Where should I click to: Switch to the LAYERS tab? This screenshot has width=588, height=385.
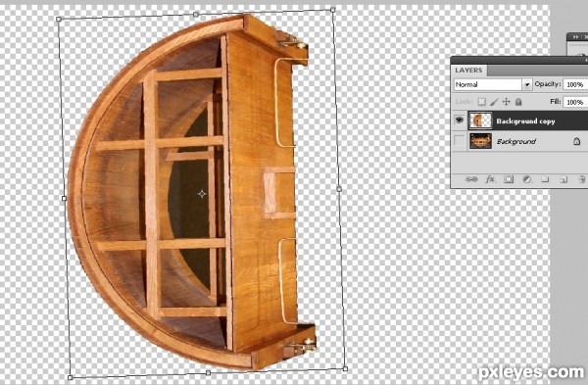click(468, 71)
